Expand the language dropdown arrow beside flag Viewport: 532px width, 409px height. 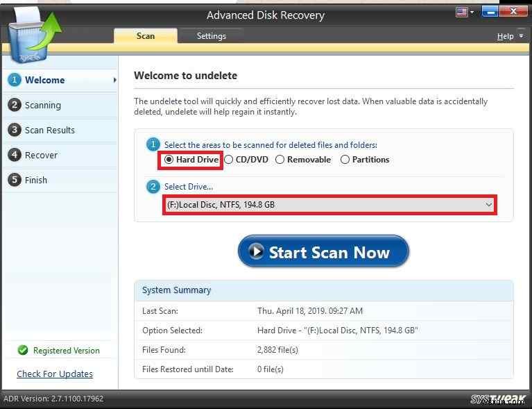pyautogui.click(x=472, y=12)
